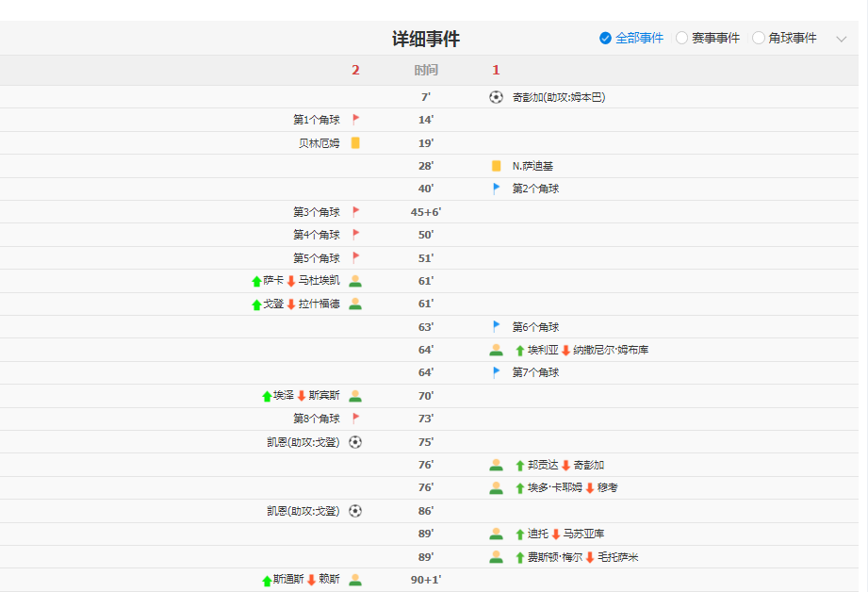Click the goal ball icon at 7'
868x592 pixels.
(496, 97)
